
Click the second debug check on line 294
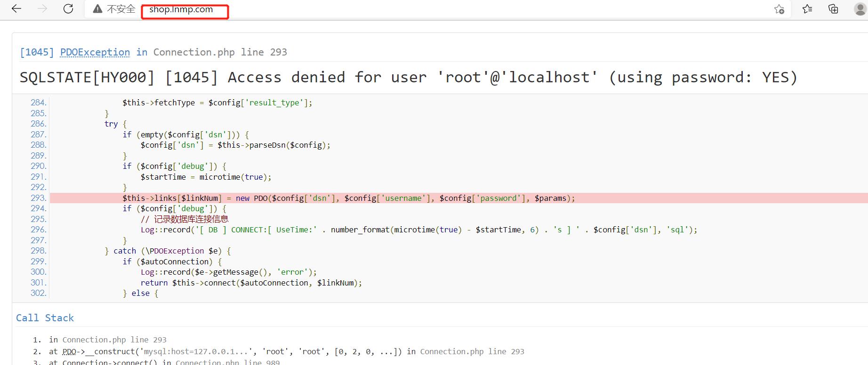point(175,208)
